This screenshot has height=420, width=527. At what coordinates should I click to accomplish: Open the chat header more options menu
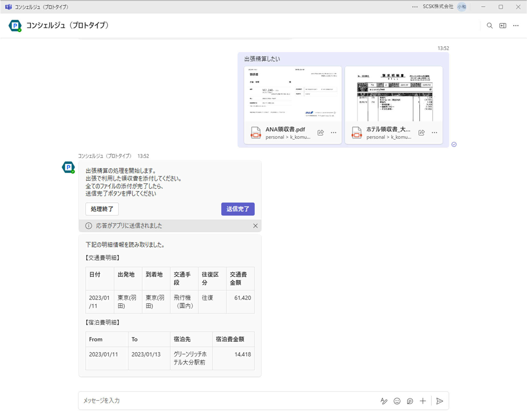click(516, 25)
